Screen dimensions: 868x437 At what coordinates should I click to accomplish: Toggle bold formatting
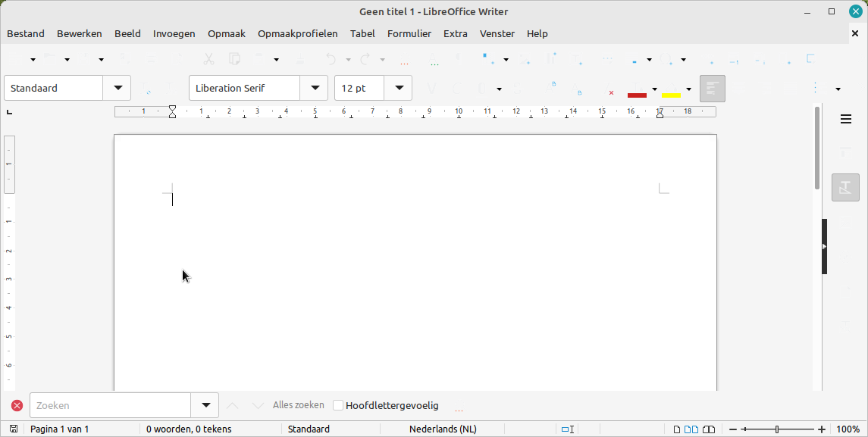point(432,88)
